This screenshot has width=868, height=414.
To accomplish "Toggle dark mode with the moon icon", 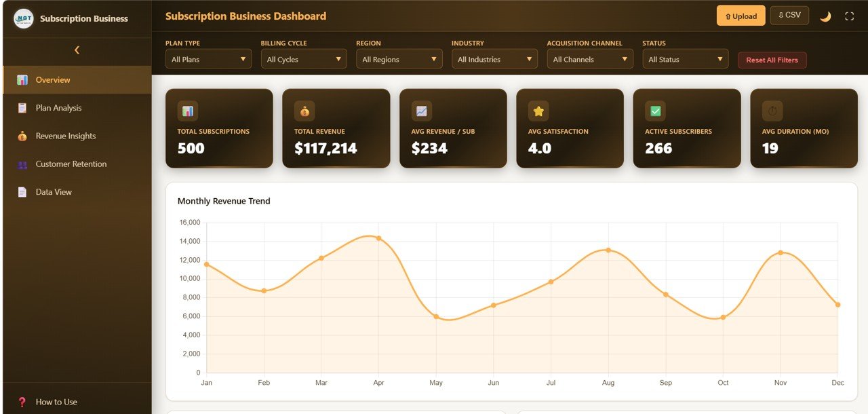I will 825,15.
